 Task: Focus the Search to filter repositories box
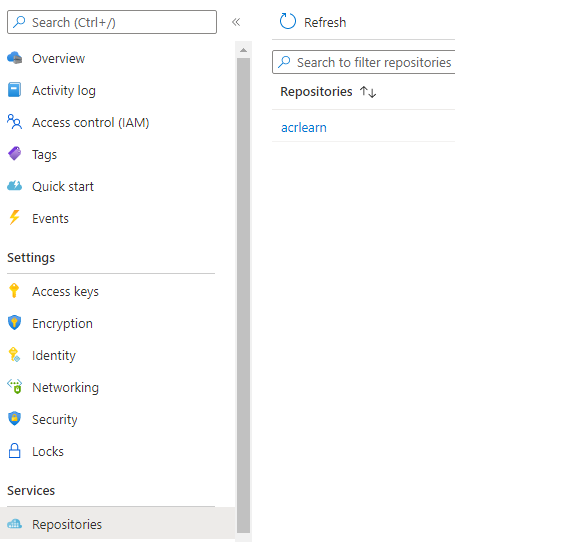click(x=364, y=62)
